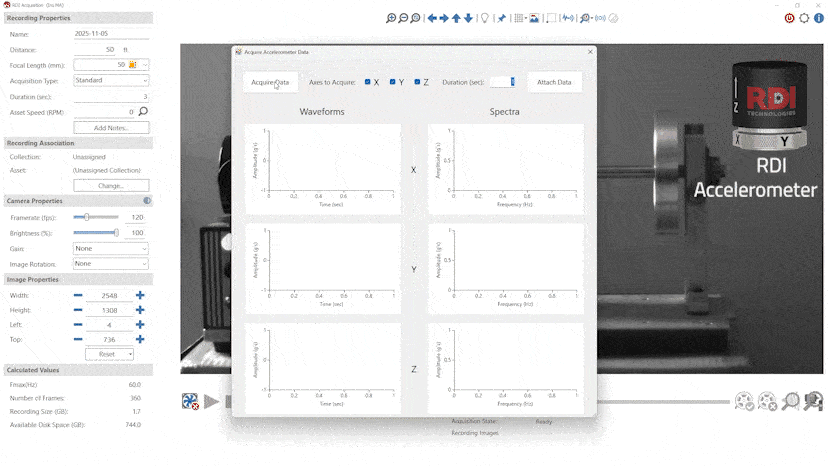Click the red power icon top right
828x466 pixels.
(789, 18)
